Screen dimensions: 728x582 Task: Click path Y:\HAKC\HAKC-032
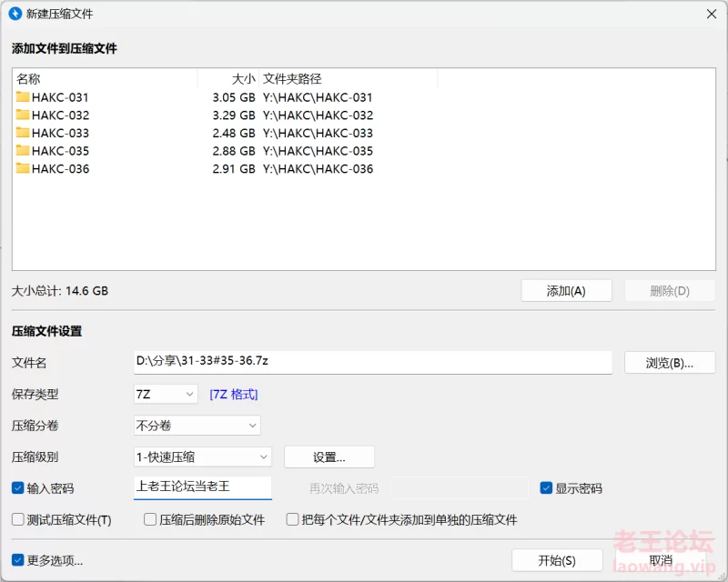click(x=318, y=115)
